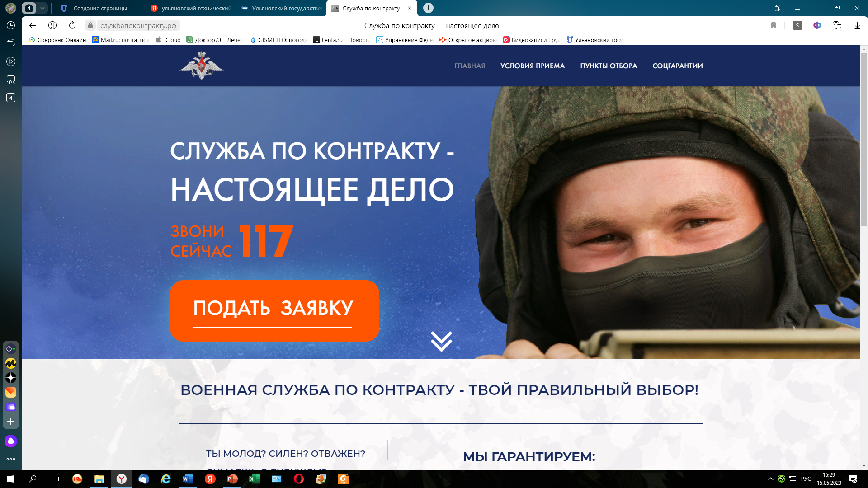This screenshot has height=488, width=868.
Task: Go back with the arrow icon
Action: (x=33, y=25)
